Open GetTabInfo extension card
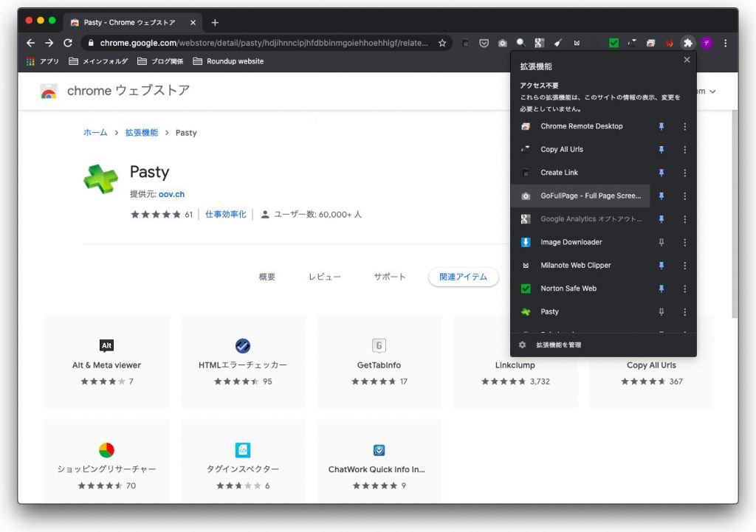756x532 pixels. pyautogui.click(x=379, y=362)
